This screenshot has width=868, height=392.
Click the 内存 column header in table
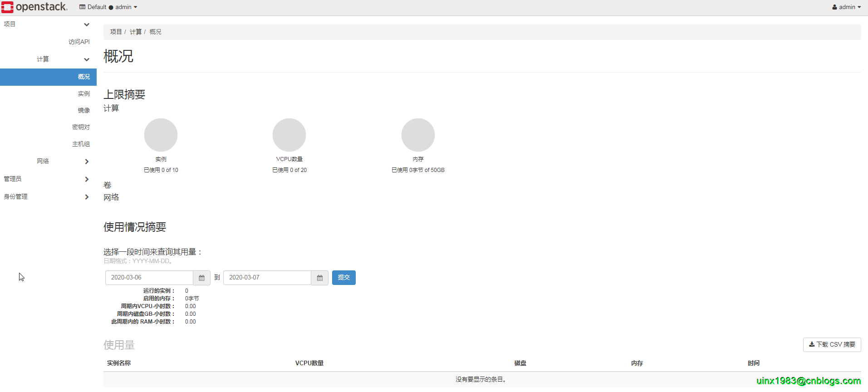click(637, 363)
